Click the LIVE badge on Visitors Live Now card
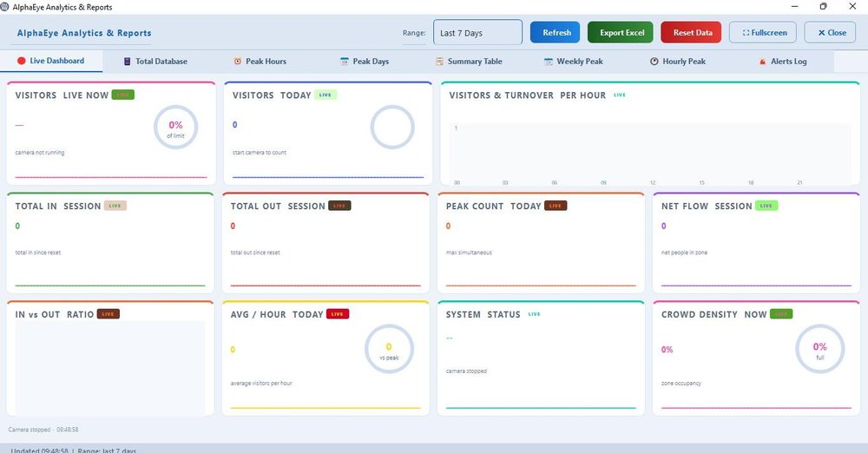This screenshot has width=868, height=453. point(123,95)
